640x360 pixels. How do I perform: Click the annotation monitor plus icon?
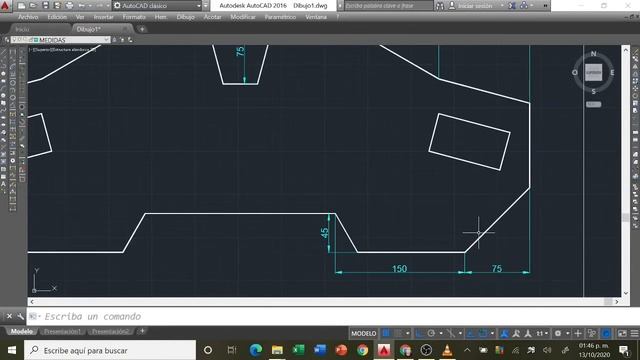point(578,333)
